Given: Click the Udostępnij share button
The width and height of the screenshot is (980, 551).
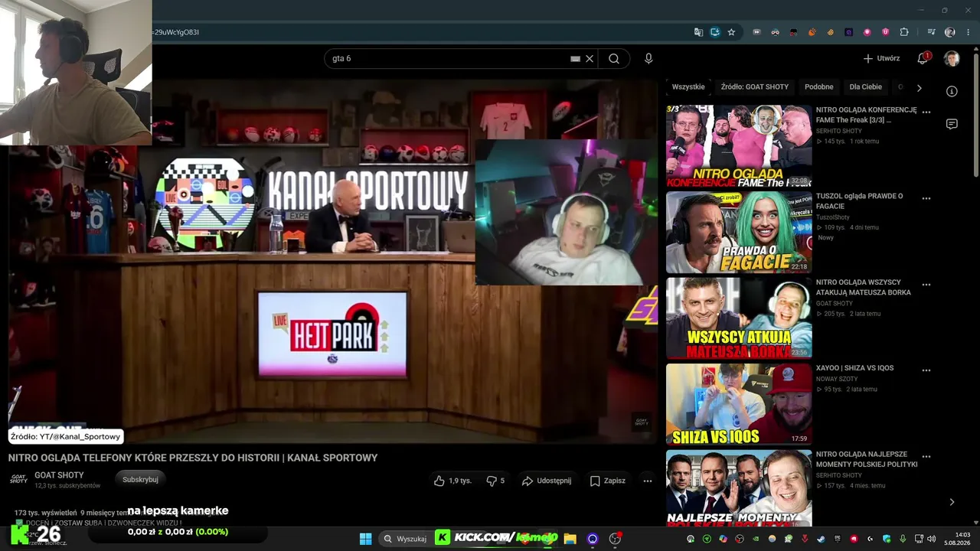Looking at the screenshot, I should (547, 481).
